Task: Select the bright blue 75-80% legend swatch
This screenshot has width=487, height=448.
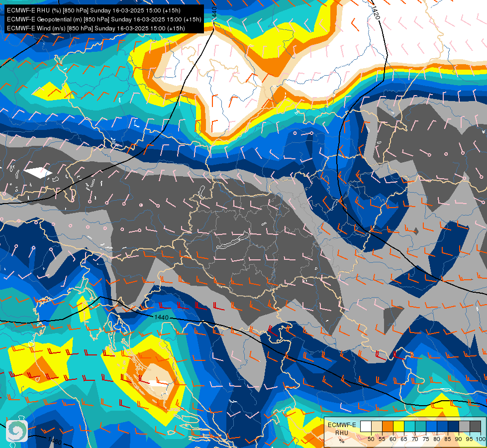Action: click(x=431, y=426)
